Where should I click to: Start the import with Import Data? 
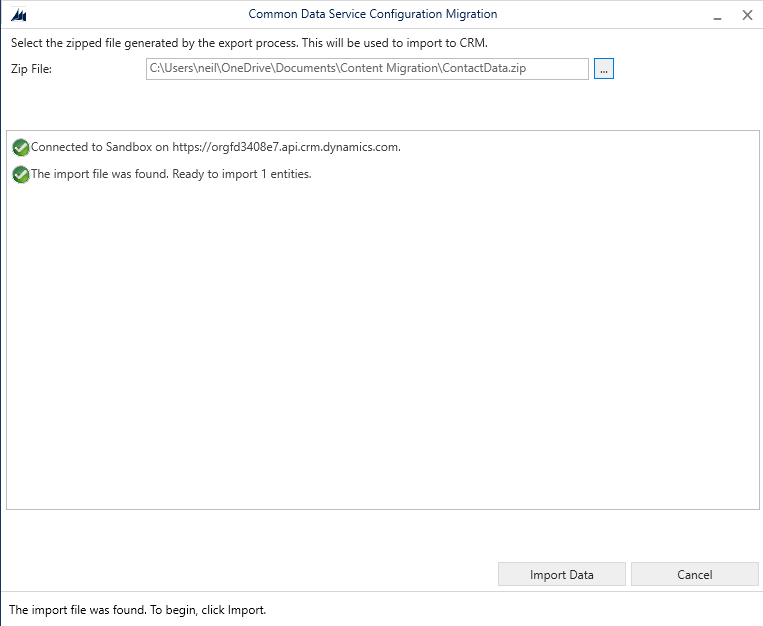pyautogui.click(x=561, y=574)
